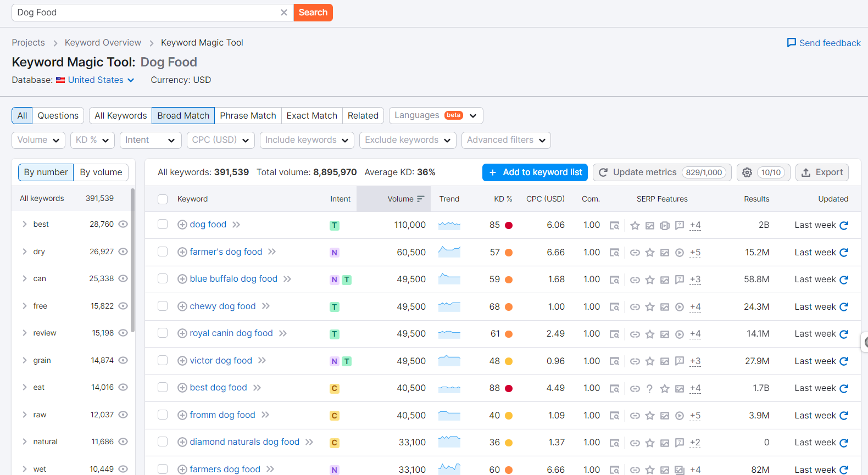This screenshot has width=868, height=475.
Task: Open the Volume filter dropdown
Action: (38, 140)
